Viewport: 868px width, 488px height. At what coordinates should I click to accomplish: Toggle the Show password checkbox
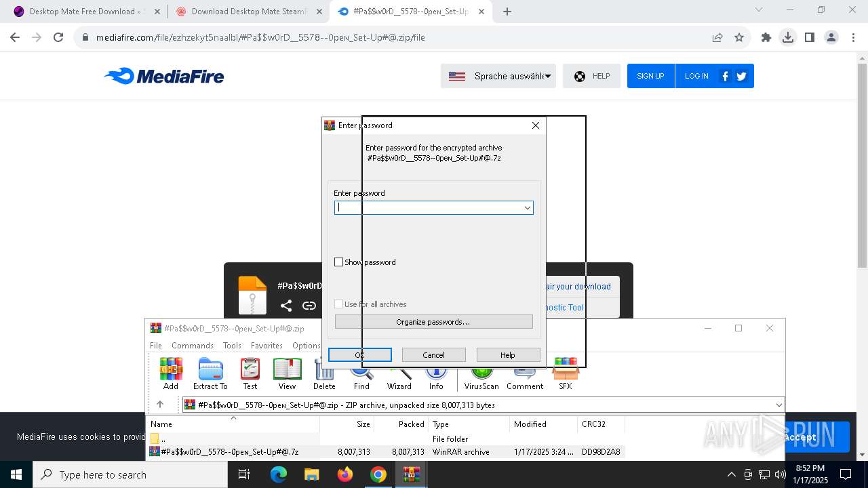click(x=339, y=262)
